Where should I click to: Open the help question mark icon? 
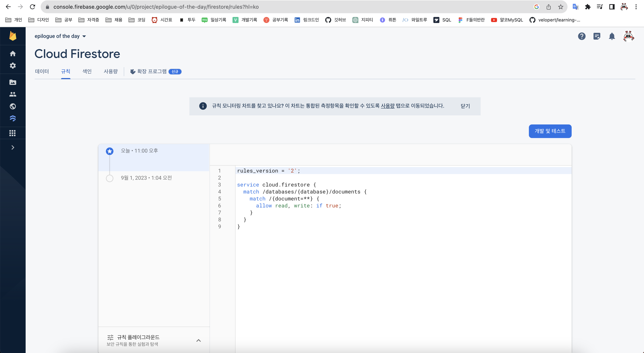(582, 36)
